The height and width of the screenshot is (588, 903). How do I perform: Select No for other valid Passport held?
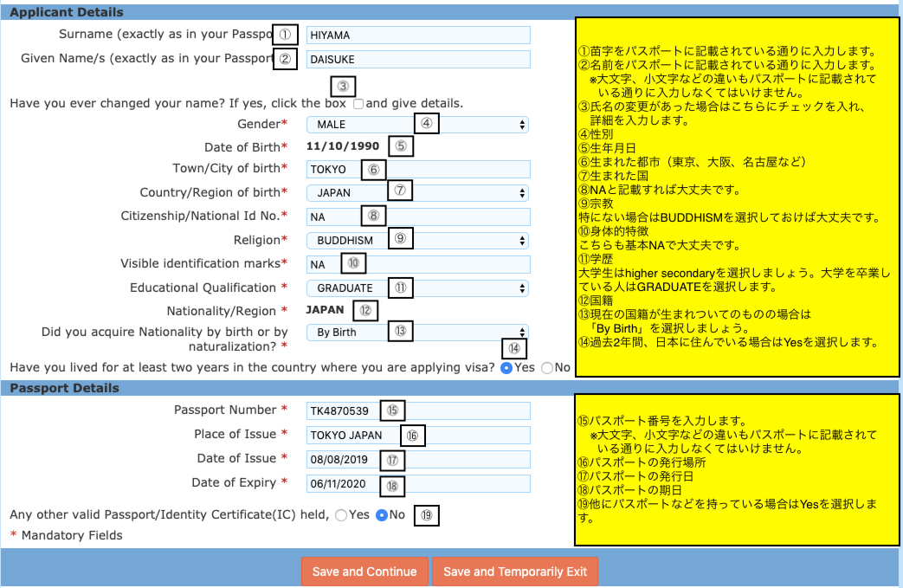click(381, 515)
